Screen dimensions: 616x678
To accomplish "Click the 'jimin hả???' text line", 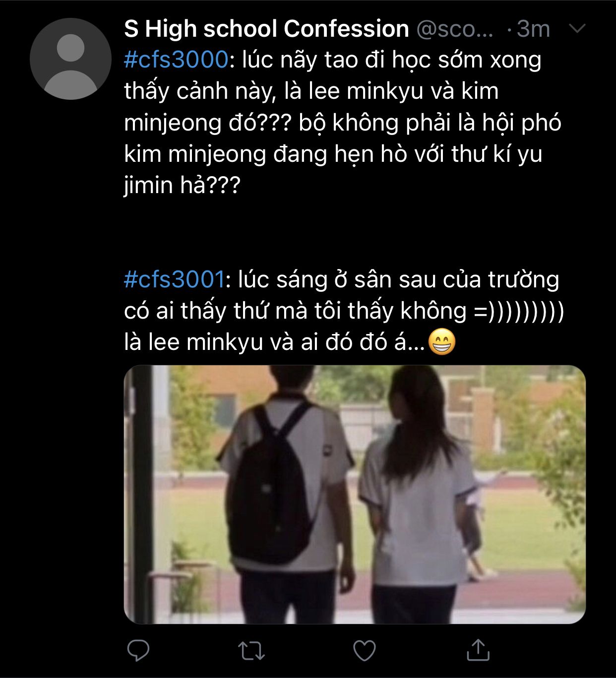I will click(182, 186).
